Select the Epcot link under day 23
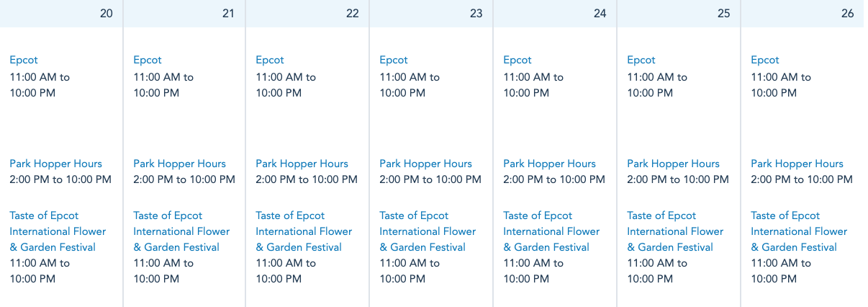The width and height of the screenshot is (868, 307). [x=394, y=60]
